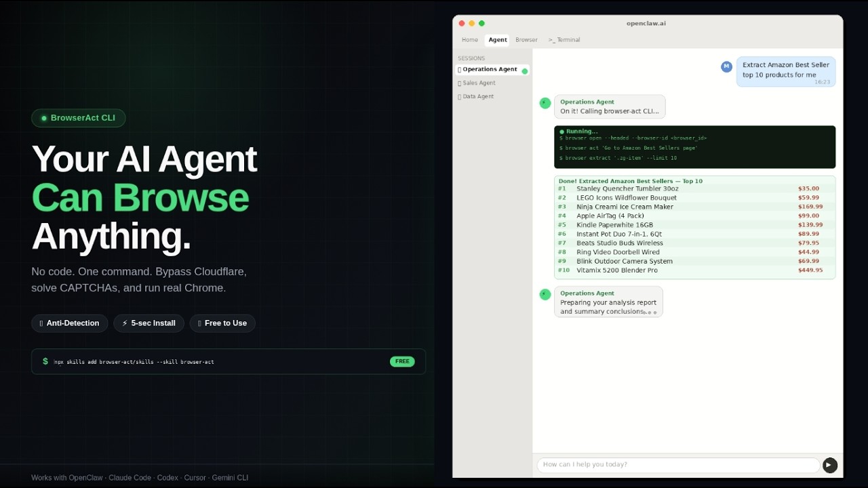Select the Operations Agent session
Image resolution: width=868 pixels, height=488 pixels.
pyautogui.click(x=492, y=69)
